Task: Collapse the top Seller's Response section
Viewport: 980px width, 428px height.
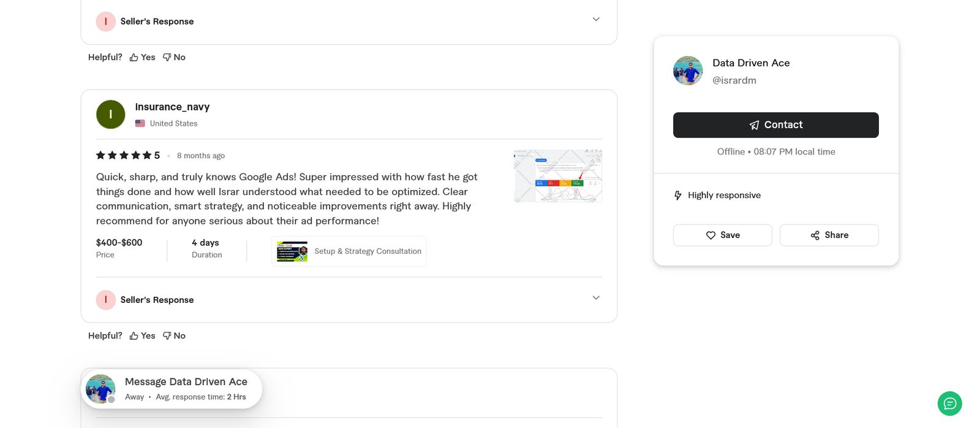Action: pyautogui.click(x=595, y=19)
